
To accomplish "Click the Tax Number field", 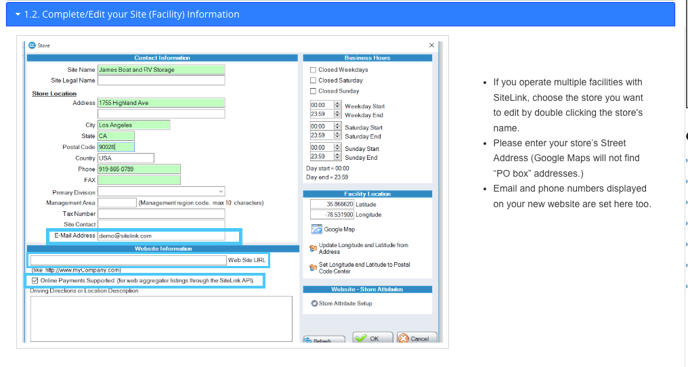I will click(161, 214).
